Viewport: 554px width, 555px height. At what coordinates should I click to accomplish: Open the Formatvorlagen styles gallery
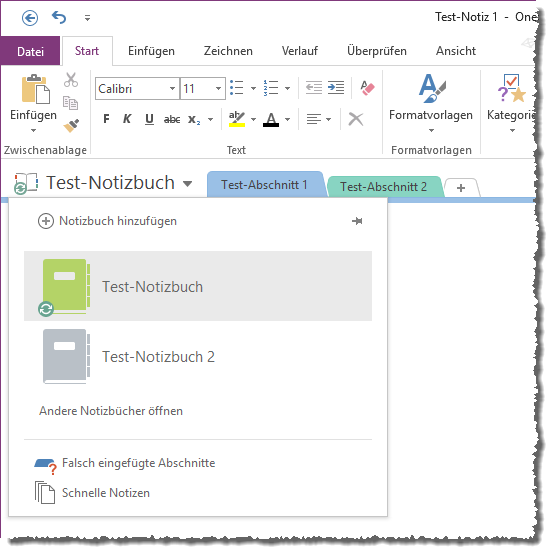click(431, 103)
